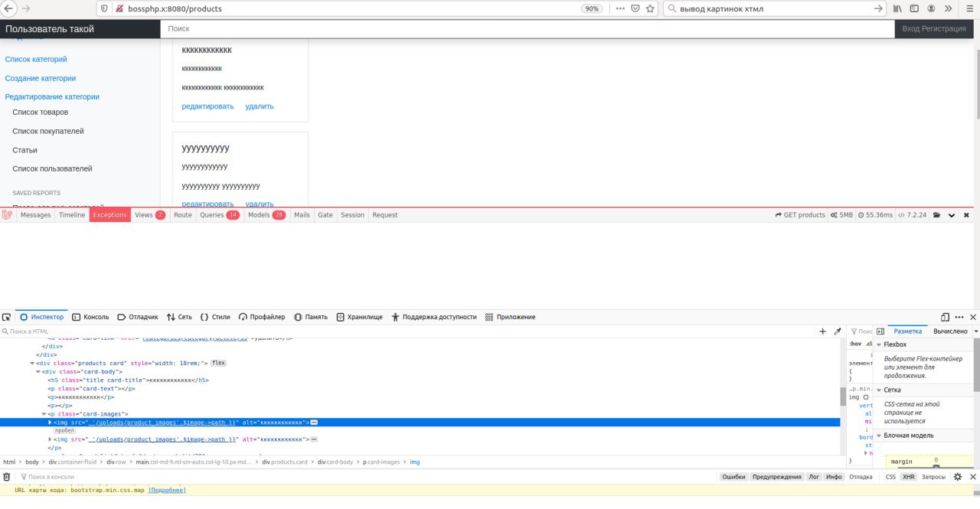Toggle the flex badge on products card div
The height and width of the screenshot is (509, 980).
[218, 363]
